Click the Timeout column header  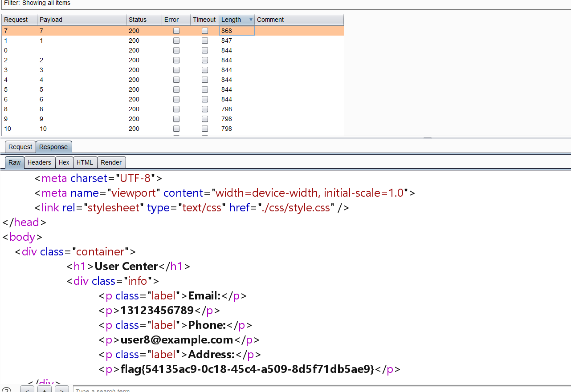pos(205,20)
